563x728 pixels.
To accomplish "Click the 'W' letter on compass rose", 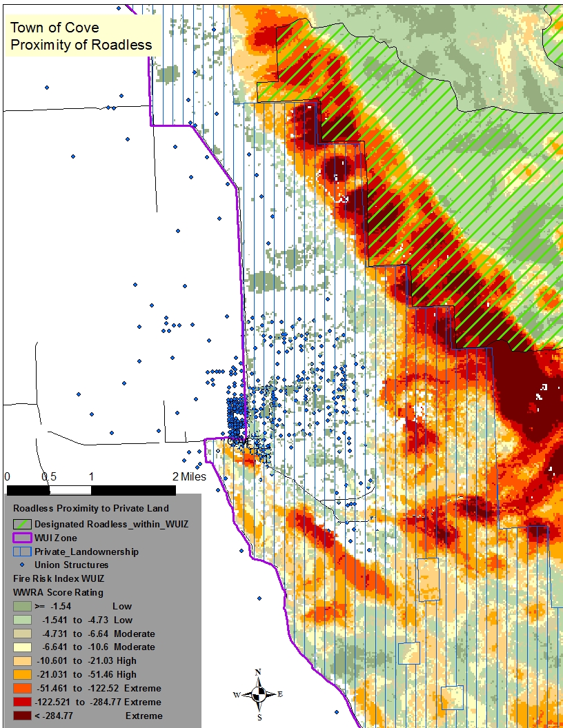I will [x=237, y=695].
